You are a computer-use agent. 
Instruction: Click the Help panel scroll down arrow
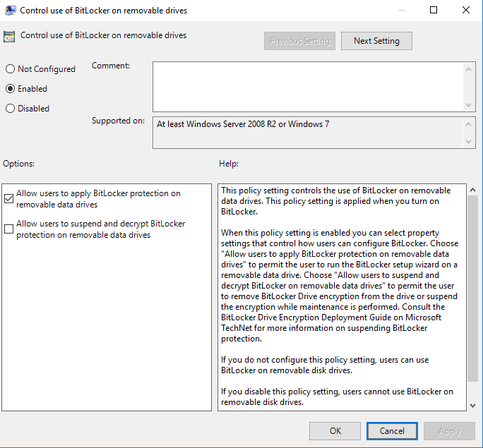[x=472, y=406]
